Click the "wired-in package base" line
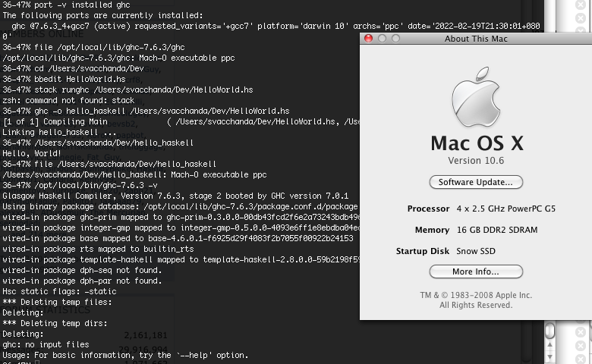Image resolution: width=592 pixels, height=364 pixels. (x=178, y=238)
